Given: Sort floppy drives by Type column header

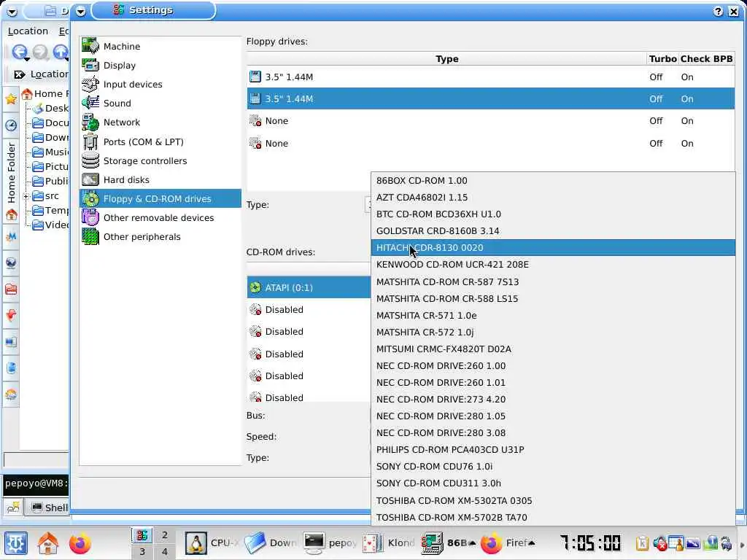Looking at the screenshot, I should [x=447, y=58].
